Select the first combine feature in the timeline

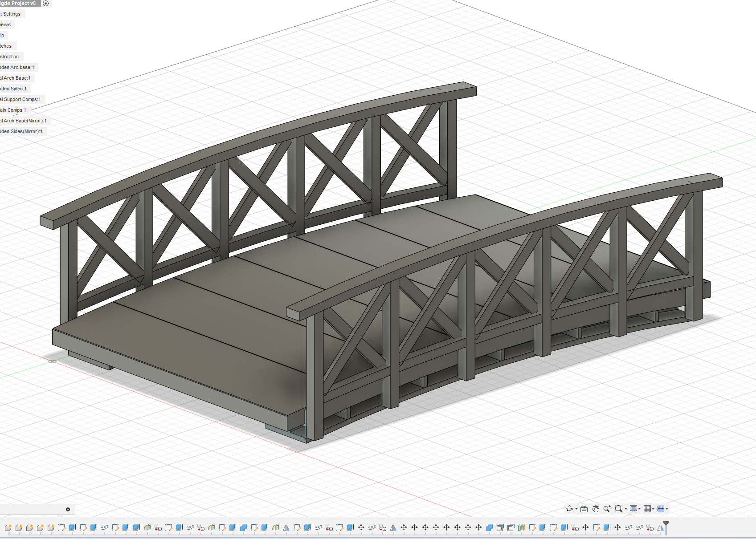(243, 527)
